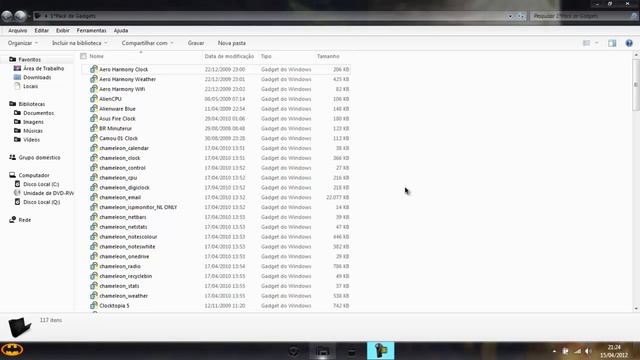The height and width of the screenshot is (360, 640).
Task: Click the Back navigation arrow button
Action: point(7,16)
